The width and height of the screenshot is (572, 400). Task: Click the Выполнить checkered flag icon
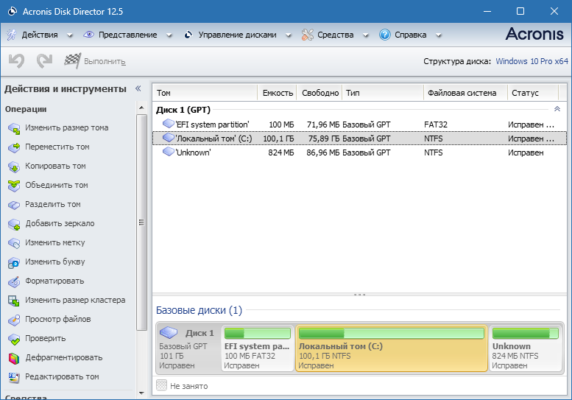click(x=72, y=61)
